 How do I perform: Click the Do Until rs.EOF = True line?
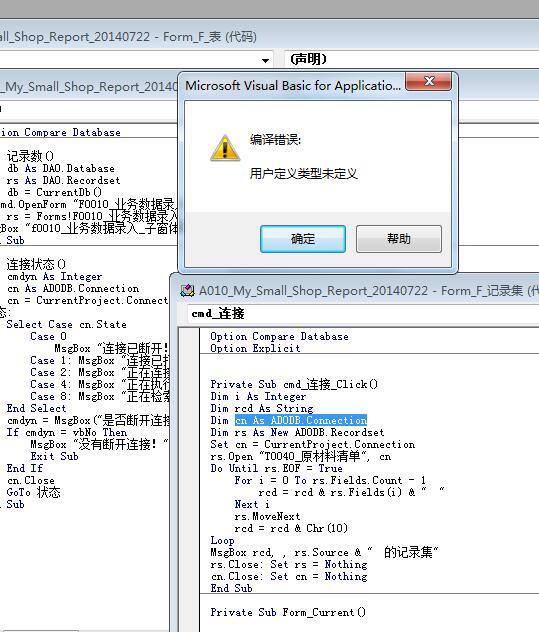click(x=277, y=468)
